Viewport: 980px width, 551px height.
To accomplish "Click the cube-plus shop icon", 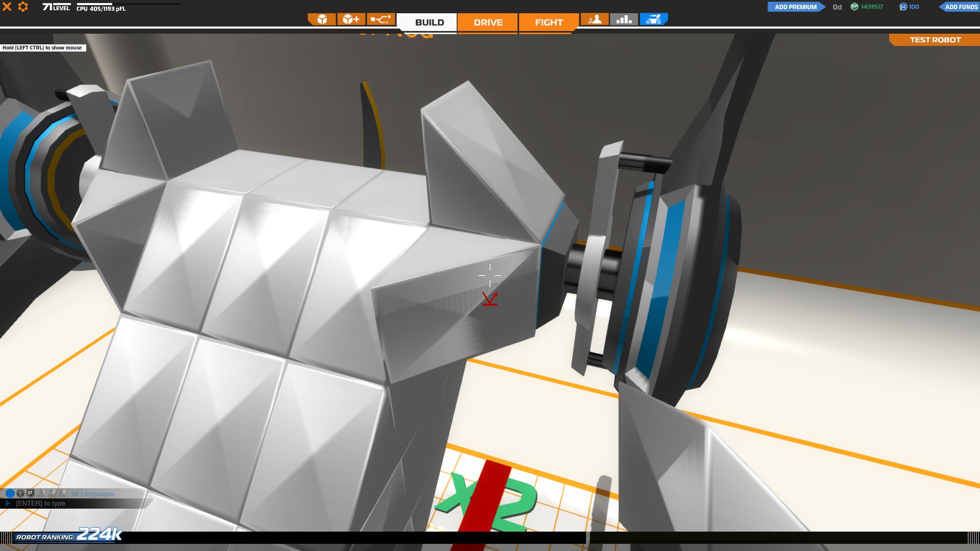I will coord(351,19).
